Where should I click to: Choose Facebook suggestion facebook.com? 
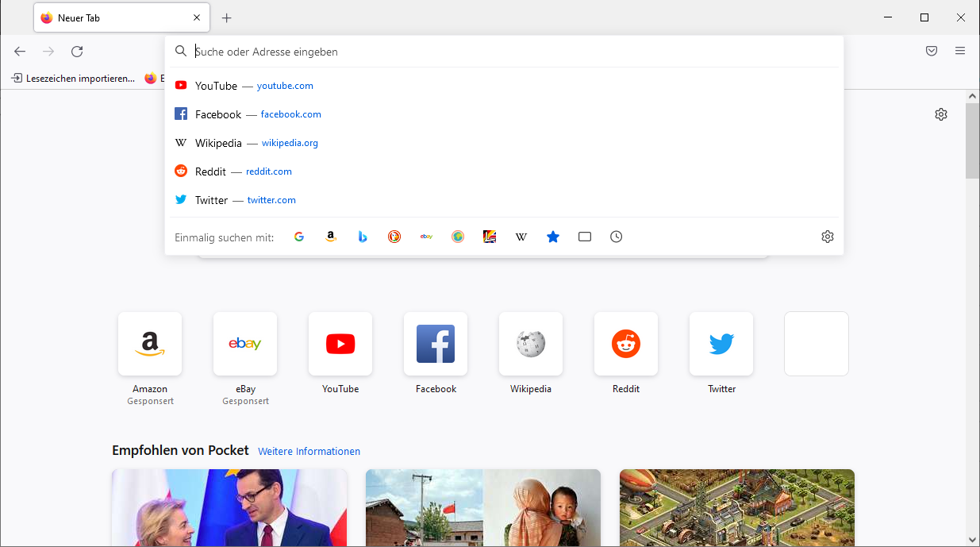(505, 114)
